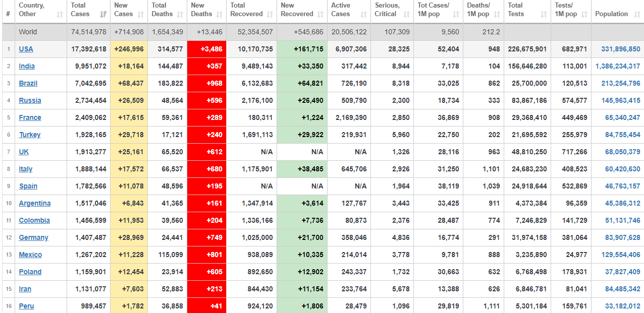The image size is (644, 313).
Task: Select World total cases value 74,514,978
Action: (x=89, y=32)
